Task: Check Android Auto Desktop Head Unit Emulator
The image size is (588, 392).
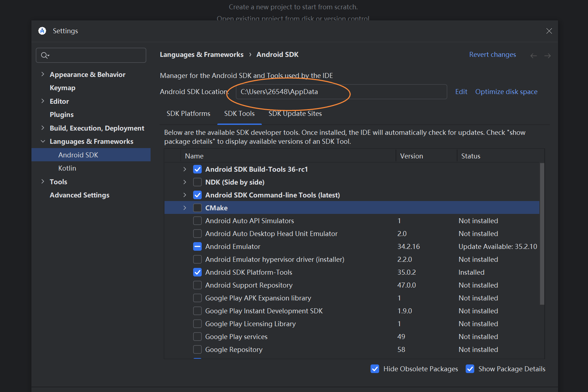Action: [197, 234]
